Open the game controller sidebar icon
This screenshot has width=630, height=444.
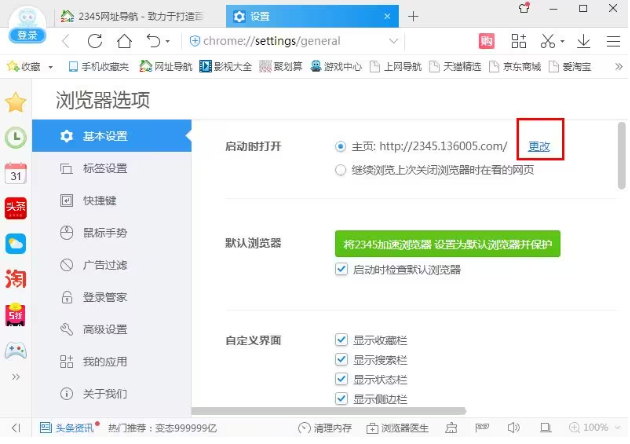[16, 351]
